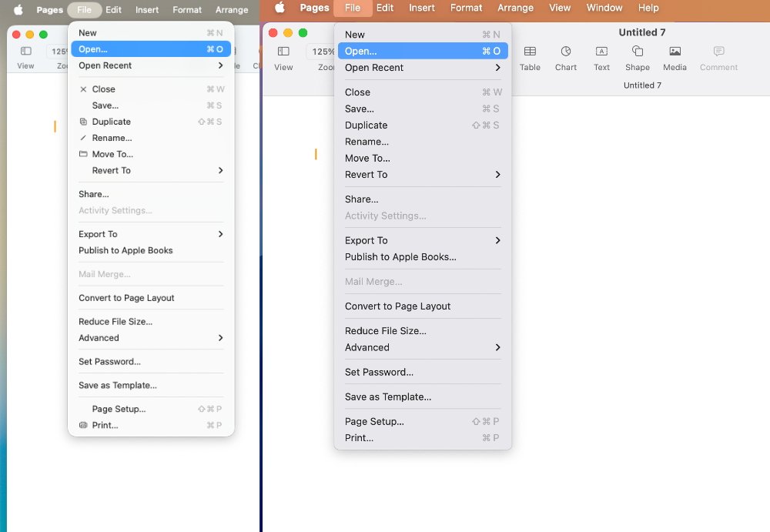
Task: Open the Arrange menu in the left menu bar
Action: click(231, 9)
